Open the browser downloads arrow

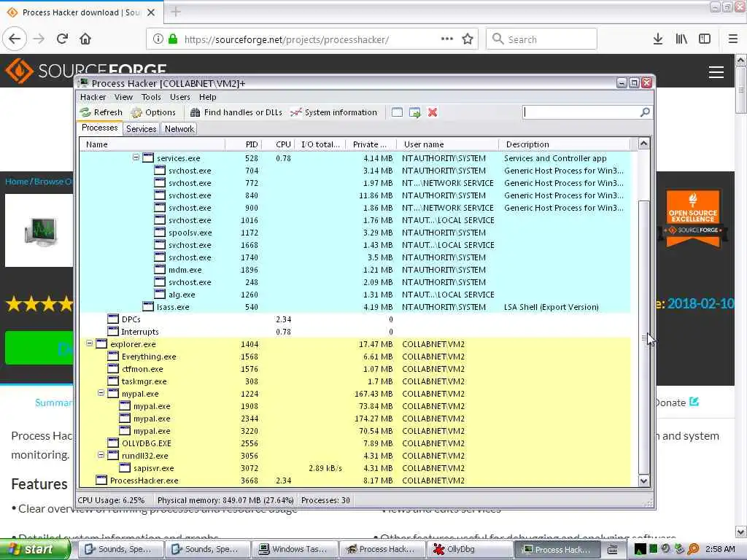click(x=658, y=39)
